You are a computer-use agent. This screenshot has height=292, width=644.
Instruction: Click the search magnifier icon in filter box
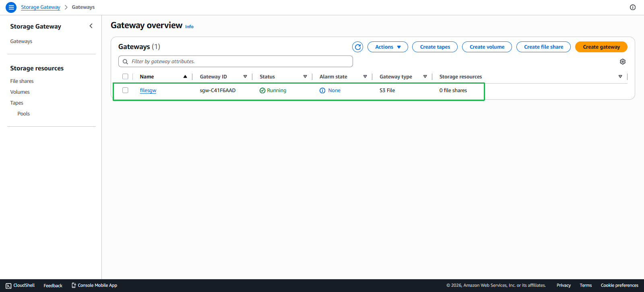pyautogui.click(x=125, y=62)
